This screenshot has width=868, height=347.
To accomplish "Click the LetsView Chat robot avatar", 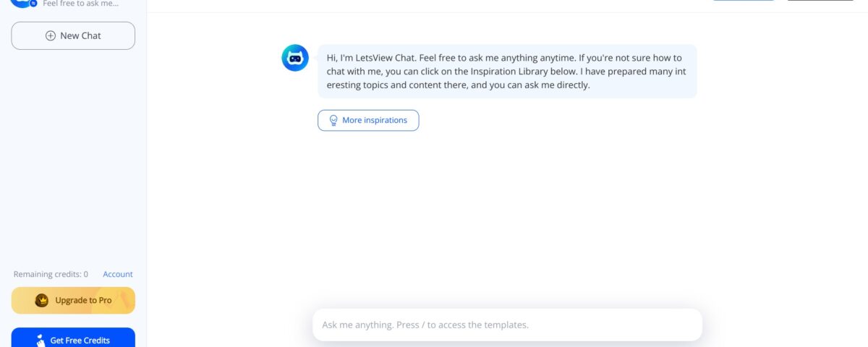I will point(295,58).
